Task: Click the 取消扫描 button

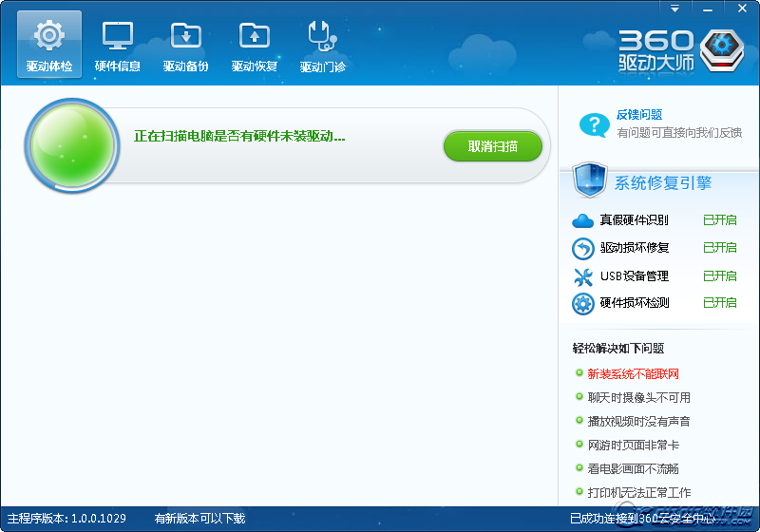Action: 492,146
